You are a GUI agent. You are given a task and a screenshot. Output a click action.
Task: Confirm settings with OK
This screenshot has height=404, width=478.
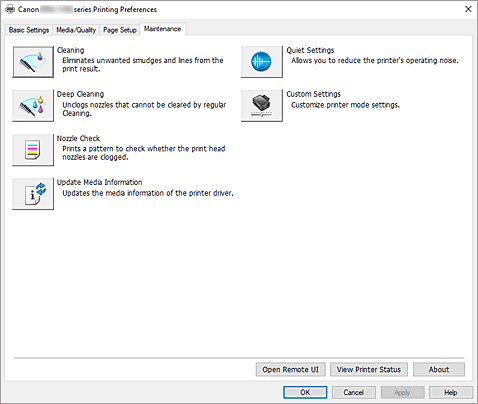[305, 392]
